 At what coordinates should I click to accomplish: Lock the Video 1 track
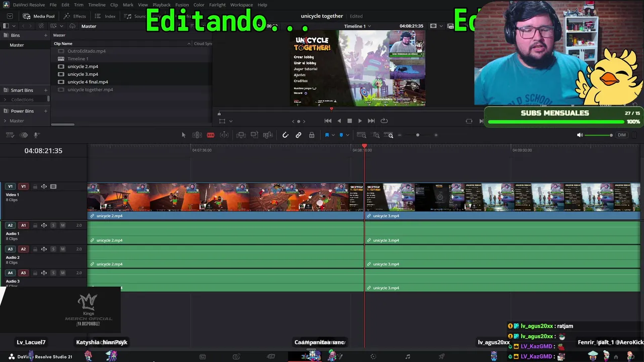[35, 187]
